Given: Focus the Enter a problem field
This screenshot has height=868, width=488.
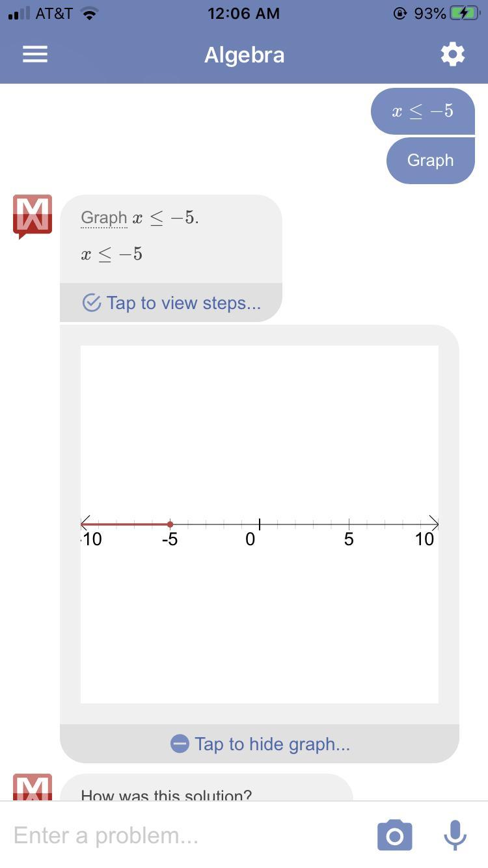Looking at the screenshot, I should 189,835.
